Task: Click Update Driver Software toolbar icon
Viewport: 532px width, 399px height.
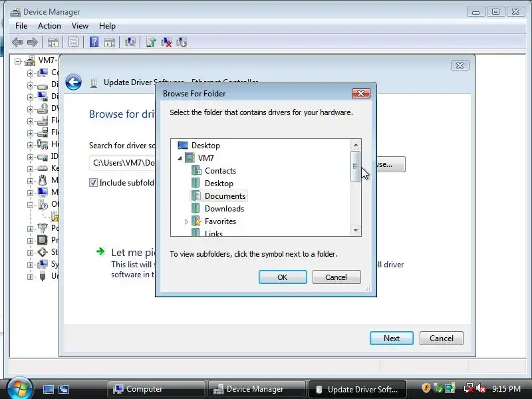Action: 151,42
